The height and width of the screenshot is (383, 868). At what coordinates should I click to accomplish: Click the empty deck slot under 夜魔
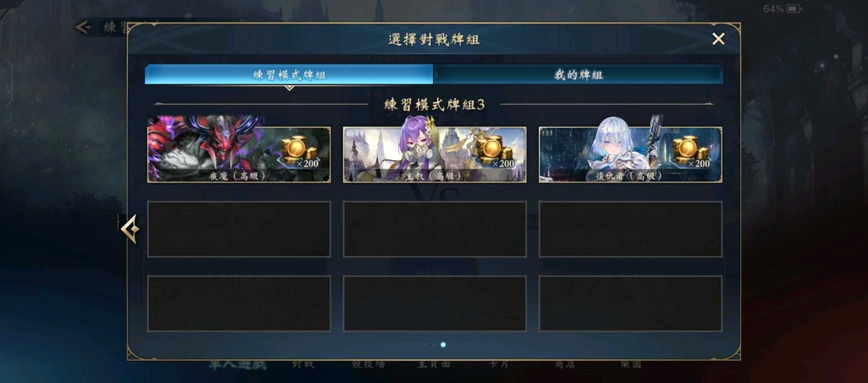click(x=239, y=229)
